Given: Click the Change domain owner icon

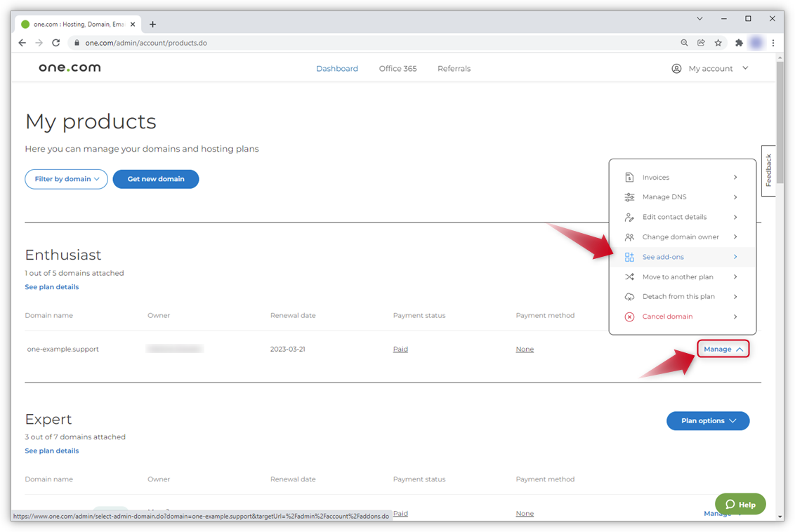Looking at the screenshot, I should [629, 237].
